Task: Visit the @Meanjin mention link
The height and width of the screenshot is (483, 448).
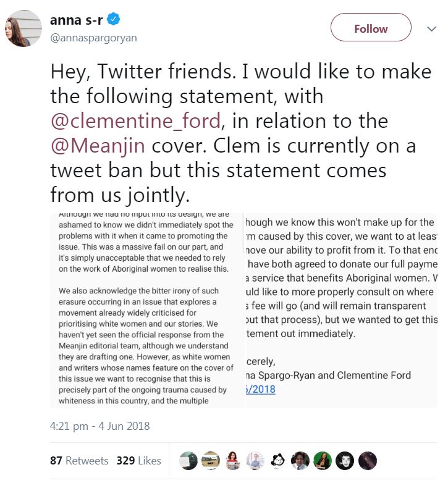Action: [96, 146]
